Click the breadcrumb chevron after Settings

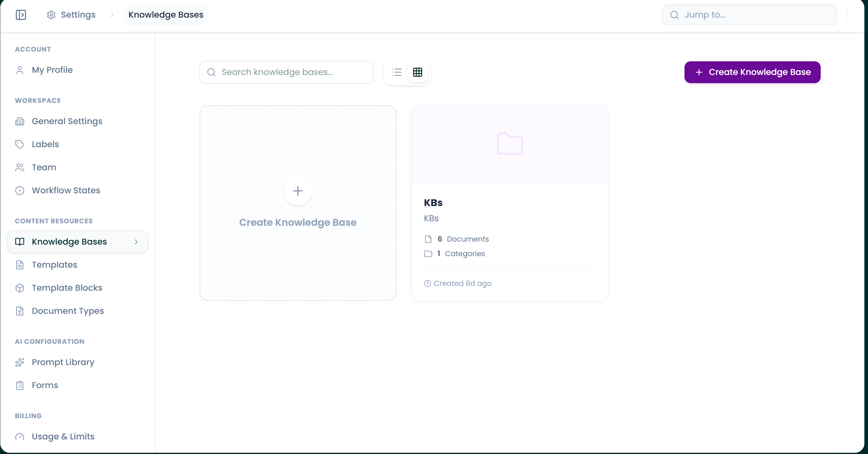coord(112,15)
